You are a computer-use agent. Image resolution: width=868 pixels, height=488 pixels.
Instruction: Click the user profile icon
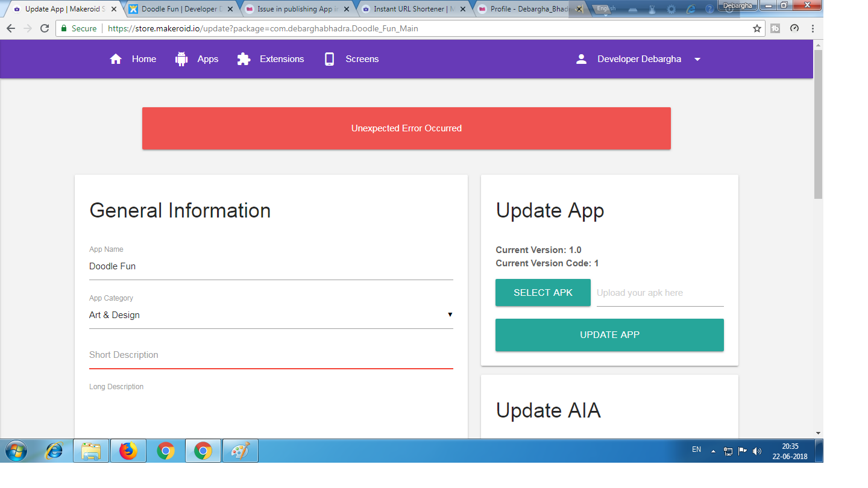(x=581, y=59)
